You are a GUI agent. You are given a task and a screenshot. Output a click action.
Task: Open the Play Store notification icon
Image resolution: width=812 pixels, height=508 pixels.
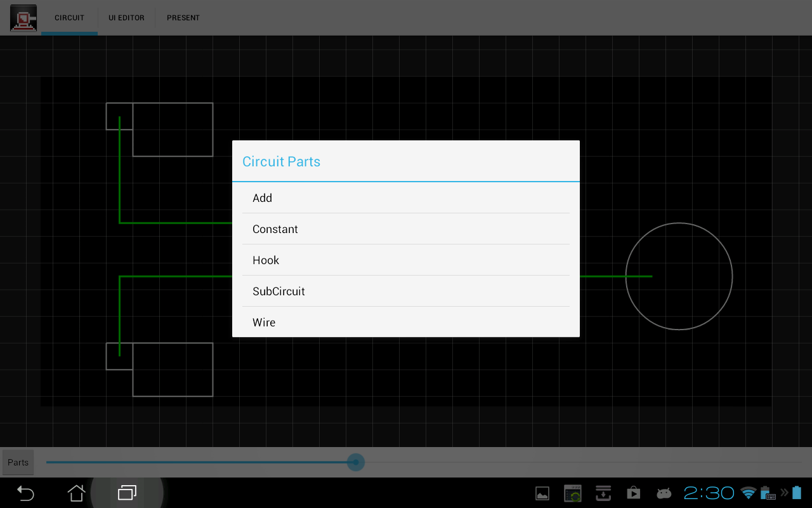pos(633,493)
